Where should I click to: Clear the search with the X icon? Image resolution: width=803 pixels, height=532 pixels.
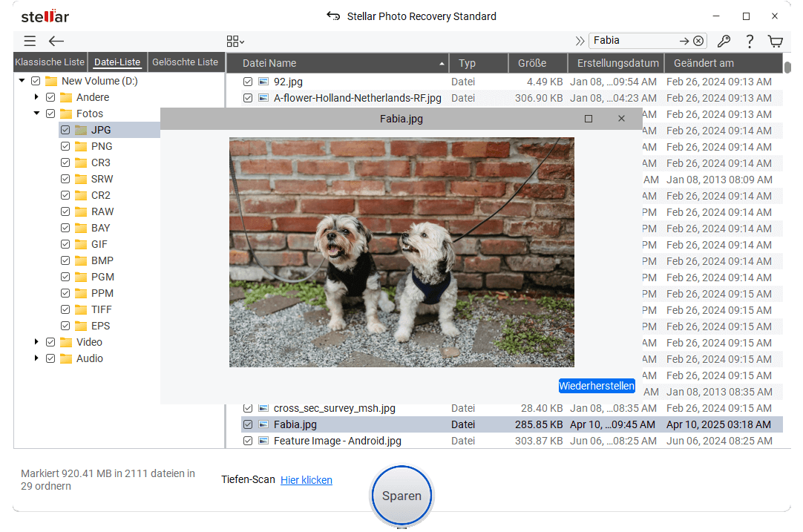coord(698,42)
